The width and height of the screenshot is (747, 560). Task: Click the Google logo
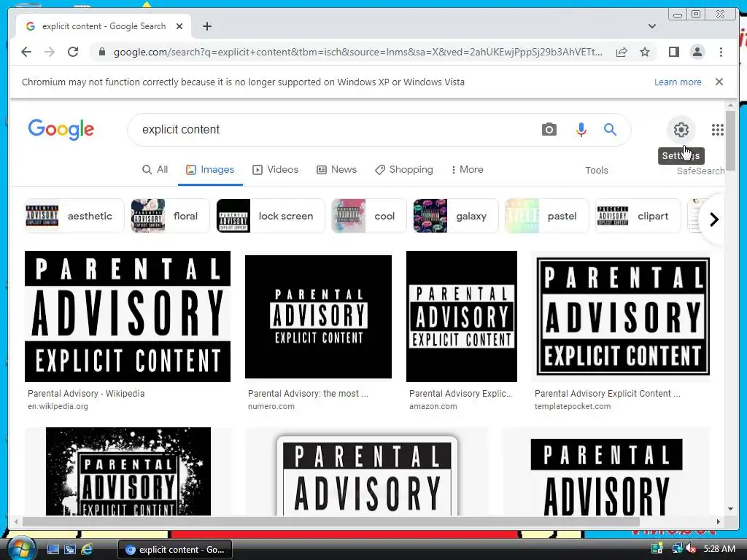coord(61,129)
